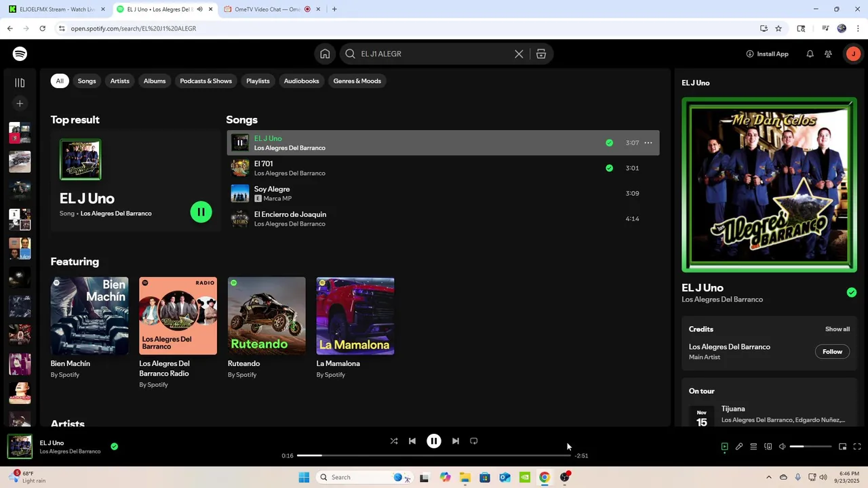Image resolution: width=868 pixels, height=488 pixels.
Task: Open Los Alegres Del Barranco Radio card
Action: (x=178, y=332)
